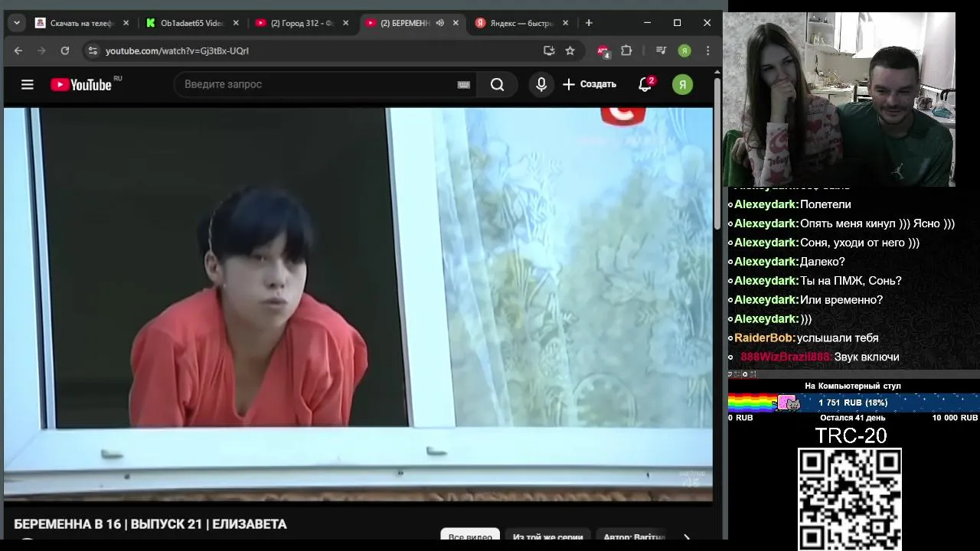Close the Город 312 tab
This screenshot has width=980, height=551.
[x=346, y=23]
